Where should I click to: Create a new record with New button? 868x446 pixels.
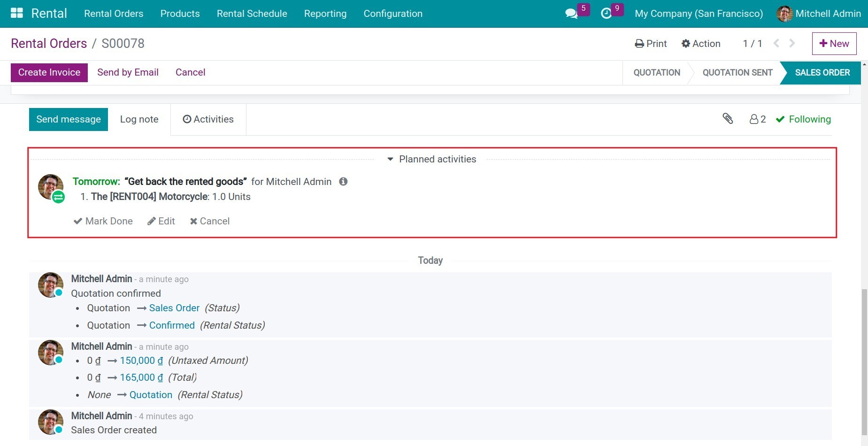(834, 44)
